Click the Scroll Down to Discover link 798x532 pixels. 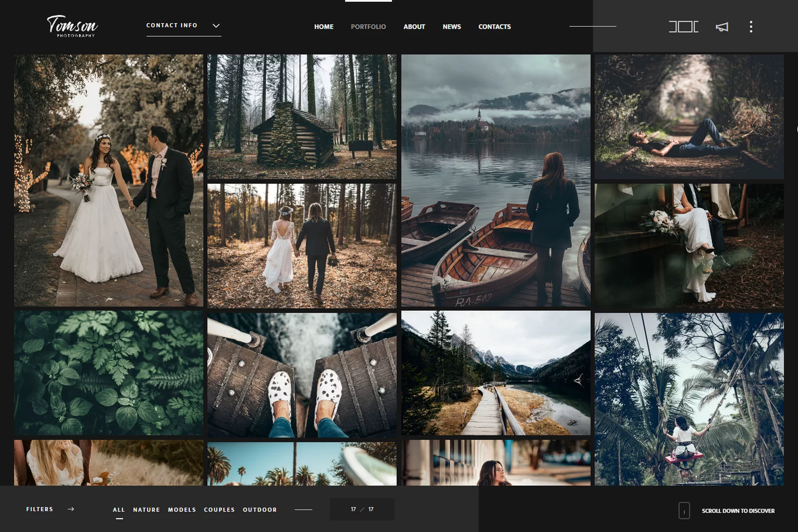click(x=738, y=511)
